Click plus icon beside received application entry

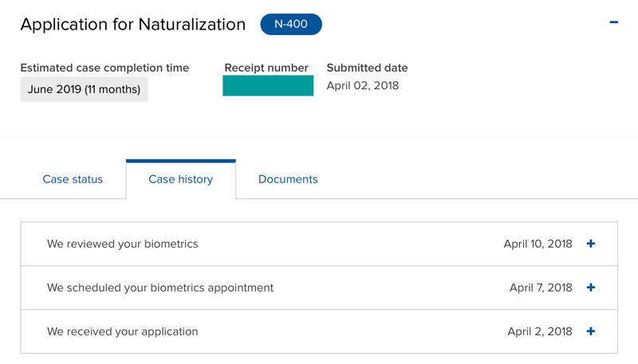591,331
